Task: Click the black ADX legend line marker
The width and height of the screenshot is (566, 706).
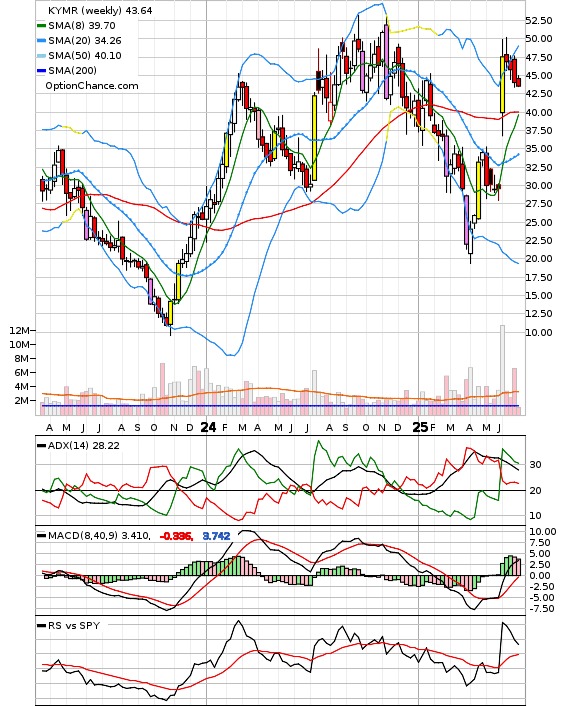Action: pos(41,446)
